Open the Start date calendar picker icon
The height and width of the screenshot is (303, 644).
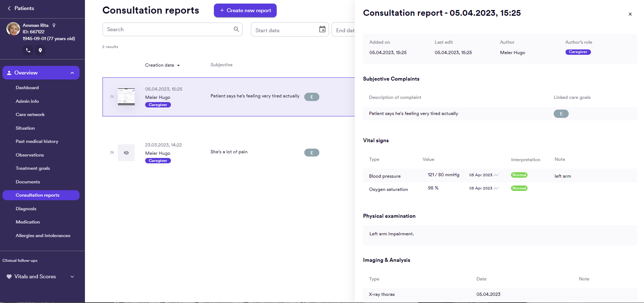(x=322, y=29)
